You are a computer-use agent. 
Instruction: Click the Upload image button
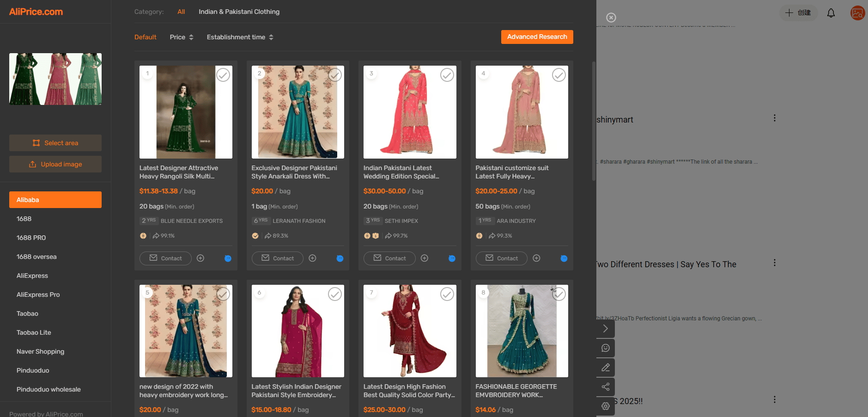click(55, 164)
